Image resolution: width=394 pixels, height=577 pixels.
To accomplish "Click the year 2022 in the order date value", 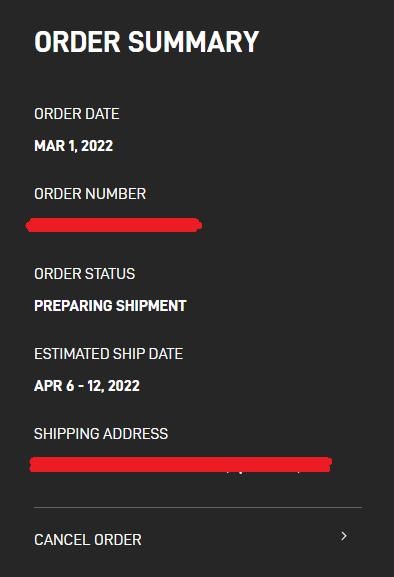I will click(97, 146).
